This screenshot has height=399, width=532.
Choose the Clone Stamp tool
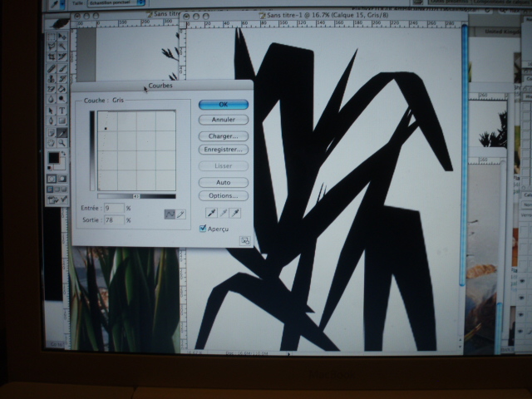point(52,79)
